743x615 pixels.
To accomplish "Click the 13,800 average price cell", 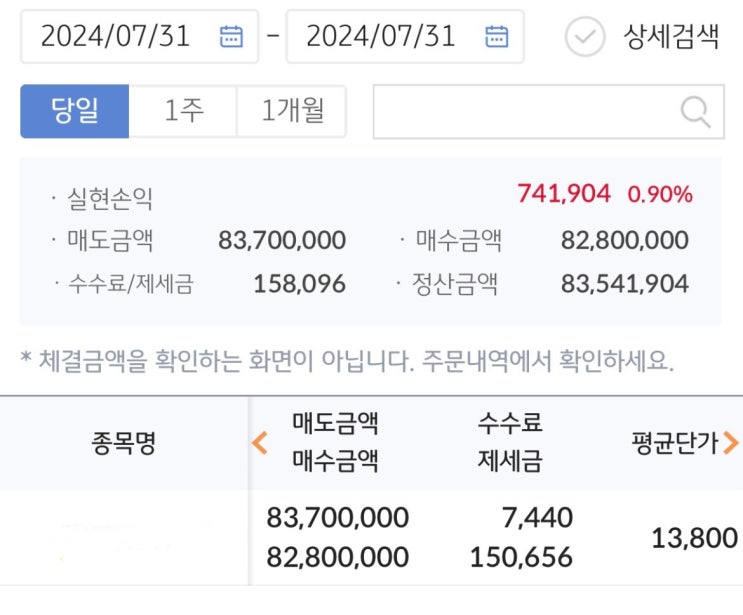I will pyautogui.click(x=694, y=538).
